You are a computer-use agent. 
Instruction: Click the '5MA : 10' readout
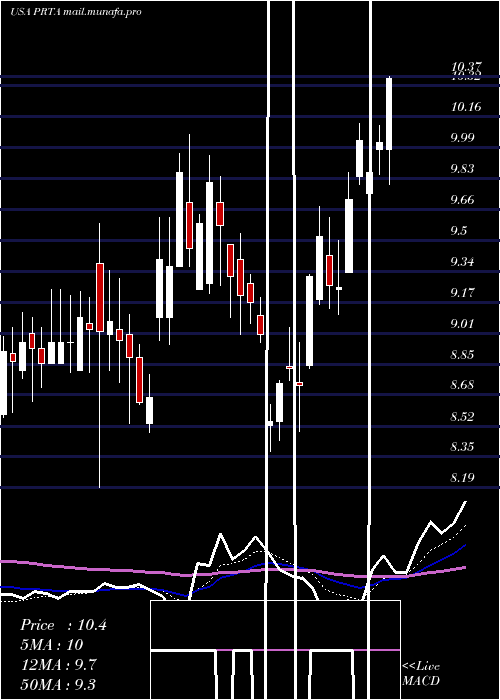(51, 645)
